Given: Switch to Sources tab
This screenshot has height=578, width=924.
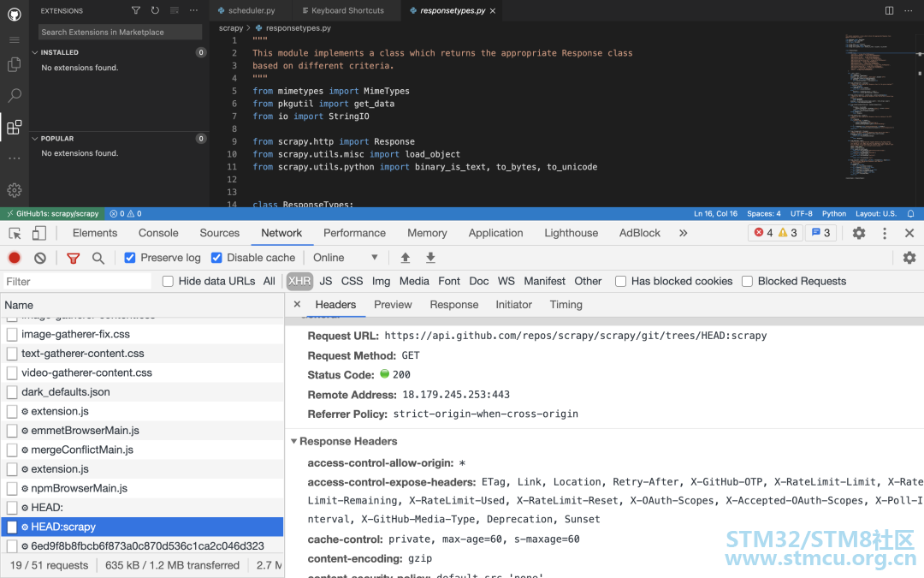Looking at the screenshot, I should click(x=219, y=233).
